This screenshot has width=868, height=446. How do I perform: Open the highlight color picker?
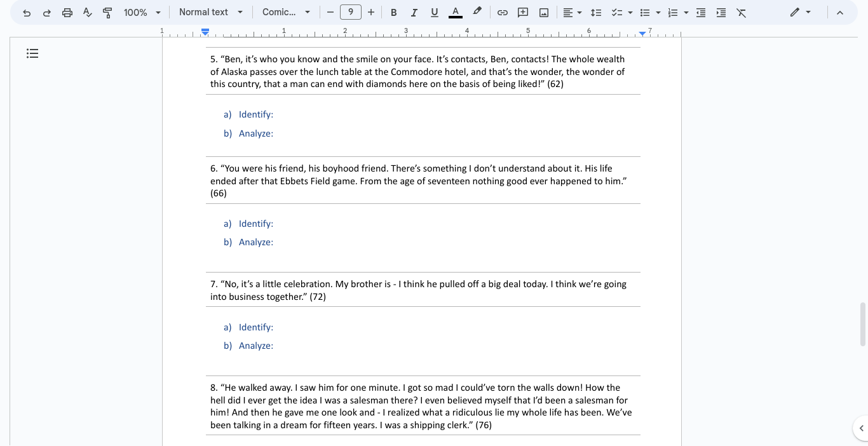pyautogui.click(x=477, y=13)
